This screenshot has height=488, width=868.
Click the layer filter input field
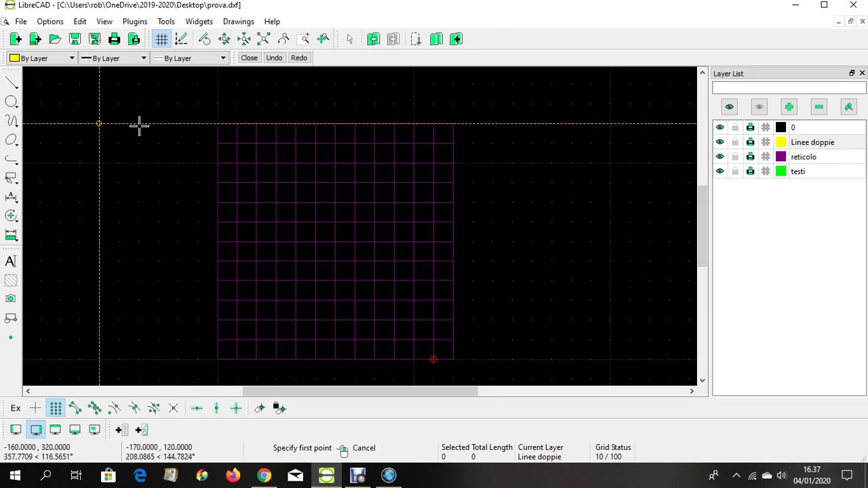789,88
